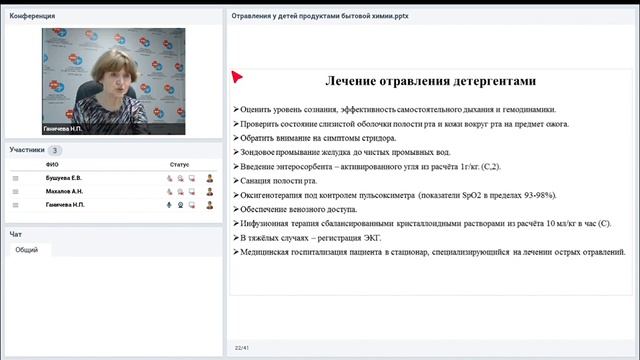Click bullet about Инфузионная терапия
Image resolution: width=640 pixels, height=360 pixels.
(x=422, y=224)
